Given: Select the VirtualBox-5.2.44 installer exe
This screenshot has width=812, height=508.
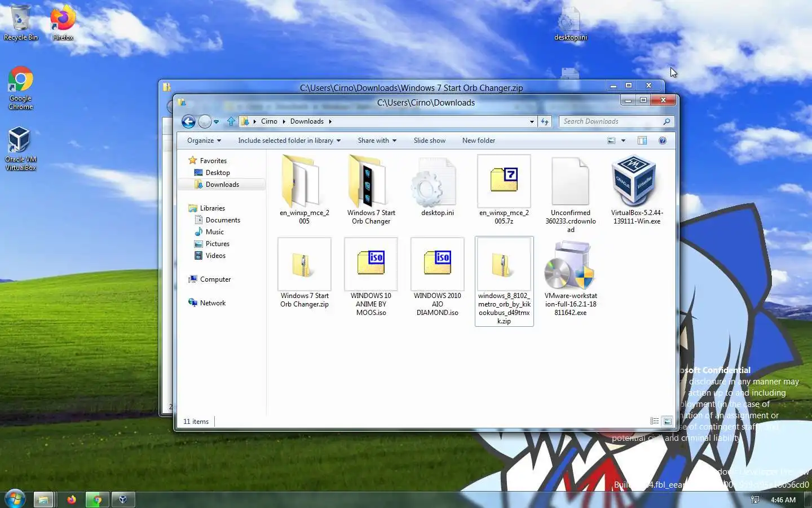Looking at the screenshot, I should click(637, 190).
